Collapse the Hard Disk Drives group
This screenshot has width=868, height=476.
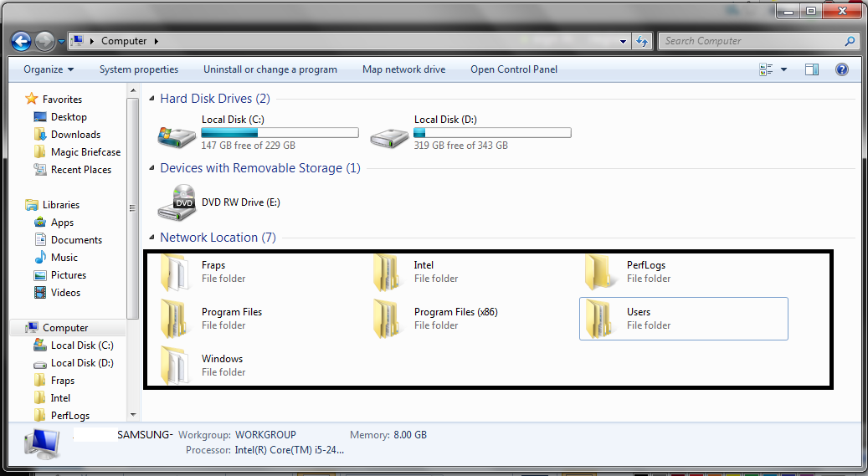(152, 99)
